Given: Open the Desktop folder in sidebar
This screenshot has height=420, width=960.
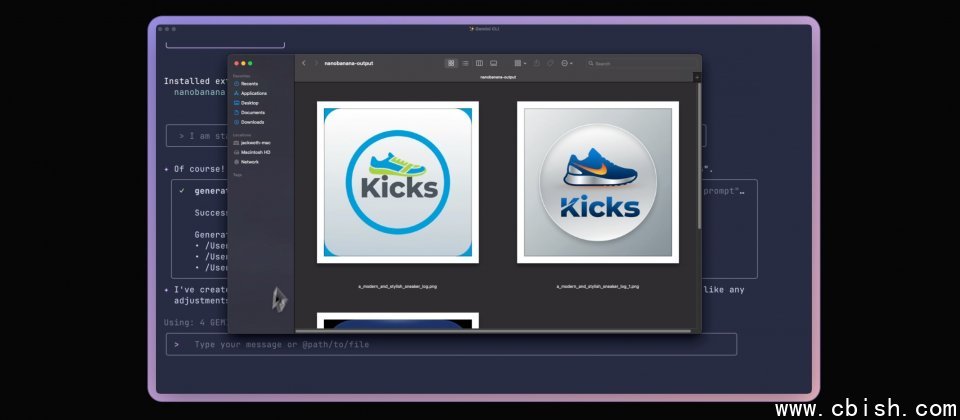Looking at the screenshot, I should coord(249,103).
